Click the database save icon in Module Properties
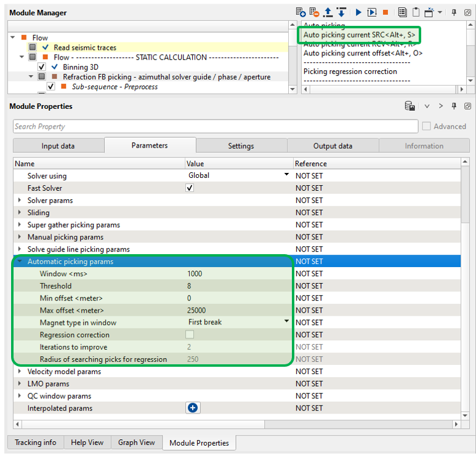The image size is (476, 456). 409,106
